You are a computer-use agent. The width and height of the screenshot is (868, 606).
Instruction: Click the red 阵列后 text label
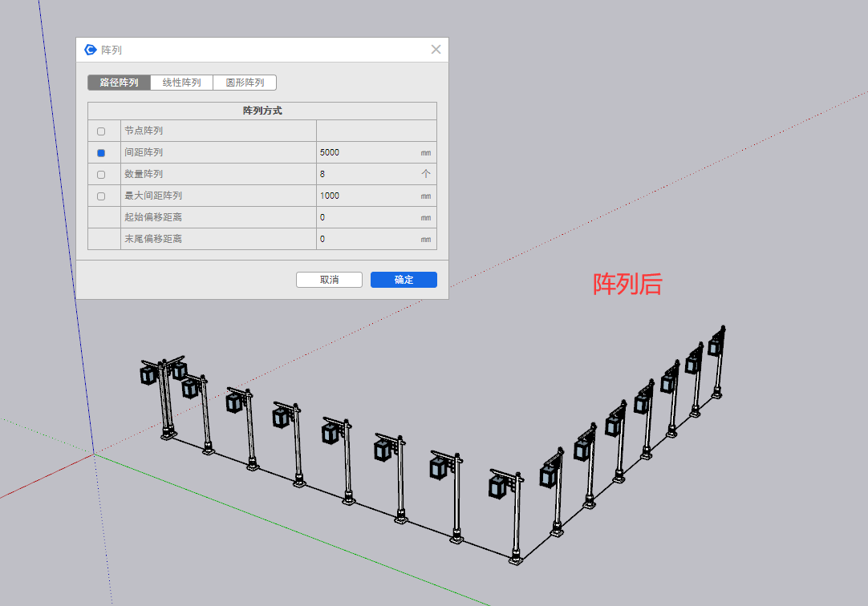(627, 284)
